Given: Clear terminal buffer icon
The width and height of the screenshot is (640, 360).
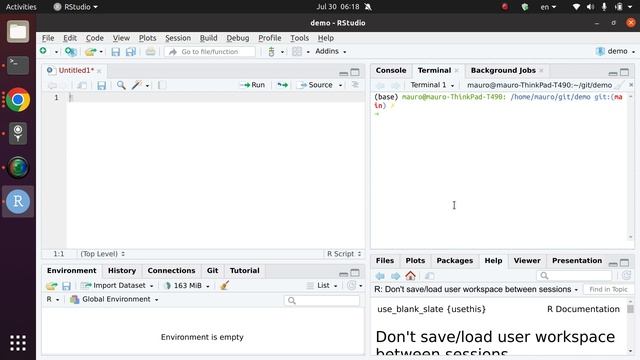Looking at the screenshot, I should point(620,85).
